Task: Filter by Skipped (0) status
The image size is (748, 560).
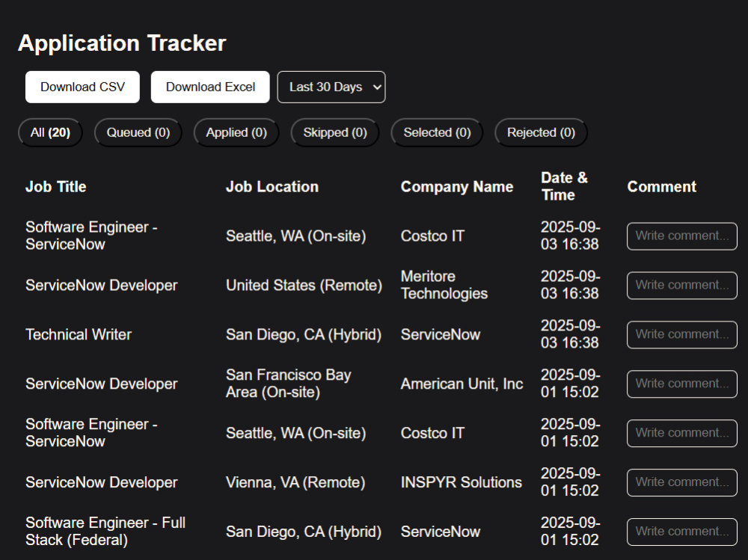Action: tap(335, 132)
